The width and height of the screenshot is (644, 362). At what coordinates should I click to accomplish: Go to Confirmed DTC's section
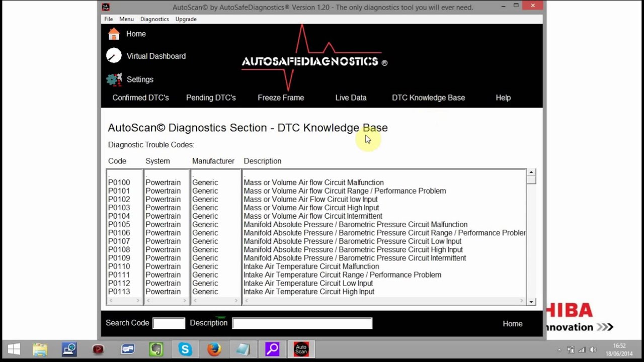click(140, 98)
